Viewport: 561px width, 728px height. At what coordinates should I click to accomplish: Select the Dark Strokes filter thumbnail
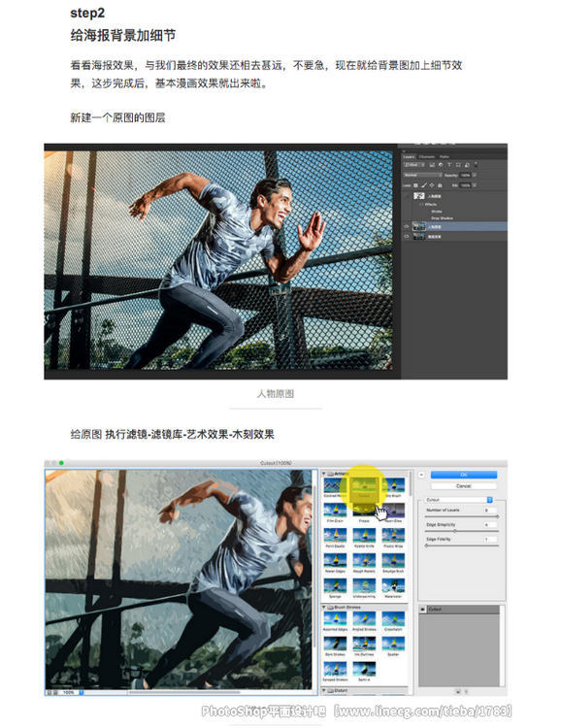pyautogui.click(x=335, y=644)
